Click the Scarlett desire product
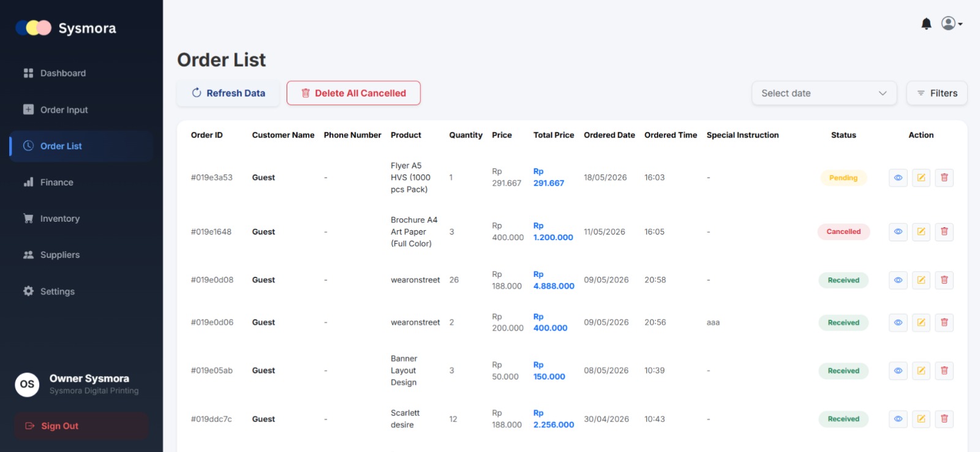 tap(405, 419)
